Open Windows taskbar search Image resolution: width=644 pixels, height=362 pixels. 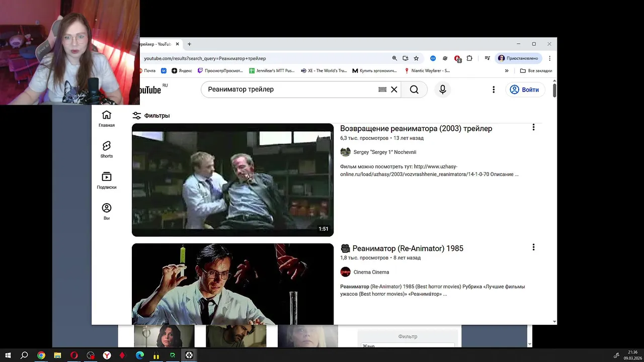[24, 355]
